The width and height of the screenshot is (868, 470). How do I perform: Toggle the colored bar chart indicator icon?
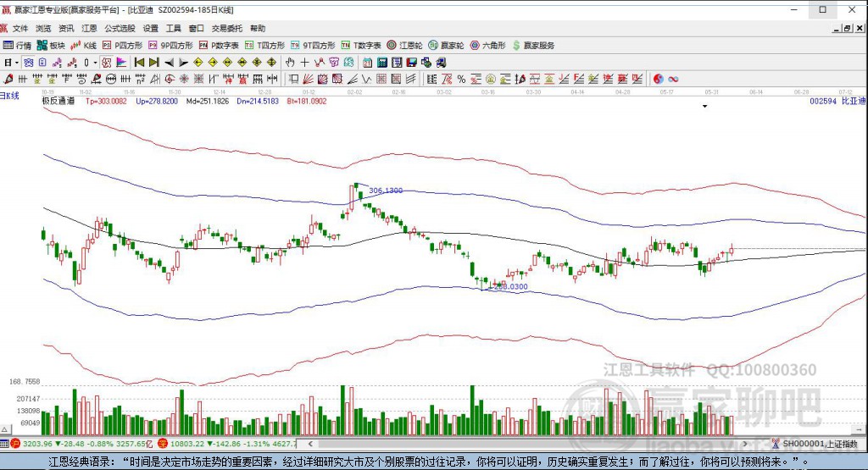pyautogui.click(x=122, y=63)
